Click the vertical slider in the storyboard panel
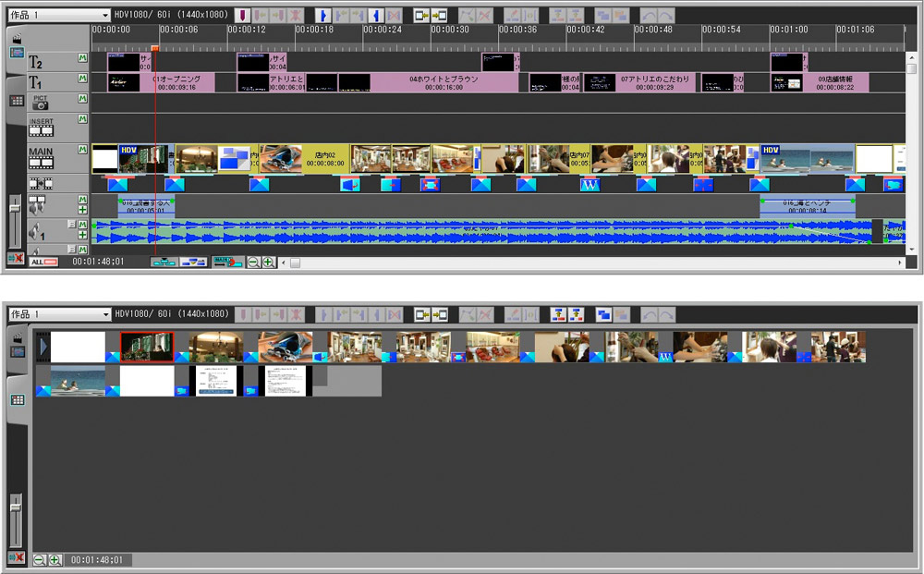 click(x=16, y=508)
